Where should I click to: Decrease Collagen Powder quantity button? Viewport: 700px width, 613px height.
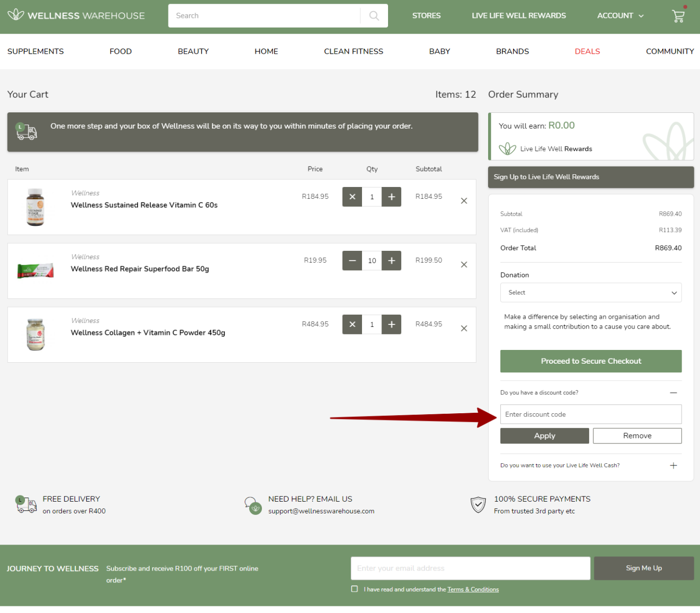click(x=352, y=324)
